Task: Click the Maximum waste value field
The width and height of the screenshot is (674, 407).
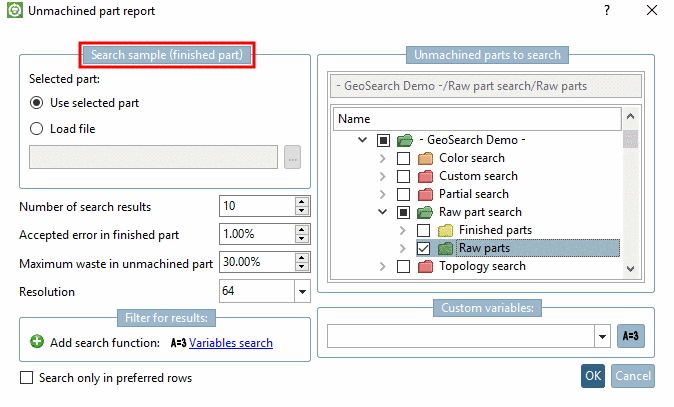Action: point(257,262)
